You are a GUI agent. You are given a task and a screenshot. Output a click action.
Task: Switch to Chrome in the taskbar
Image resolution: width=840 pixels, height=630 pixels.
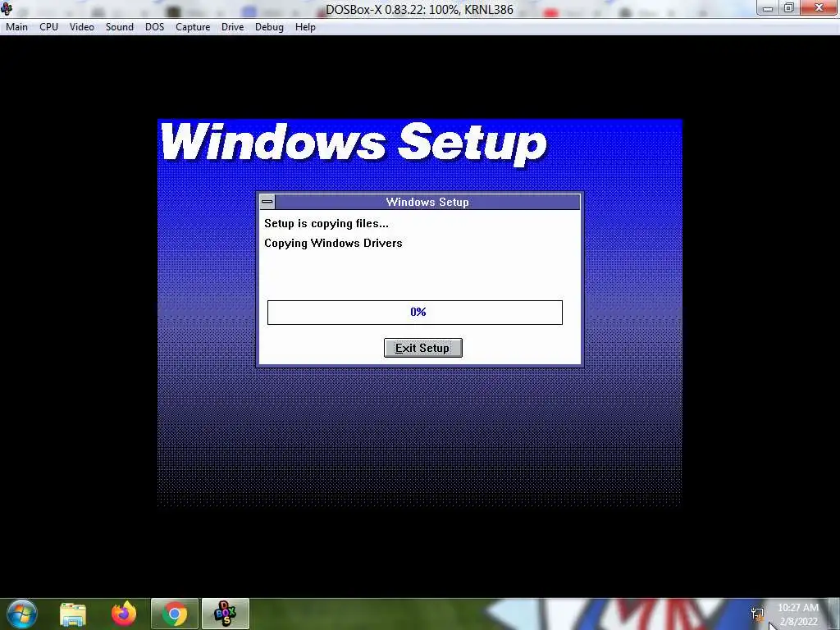coord(175,614)
